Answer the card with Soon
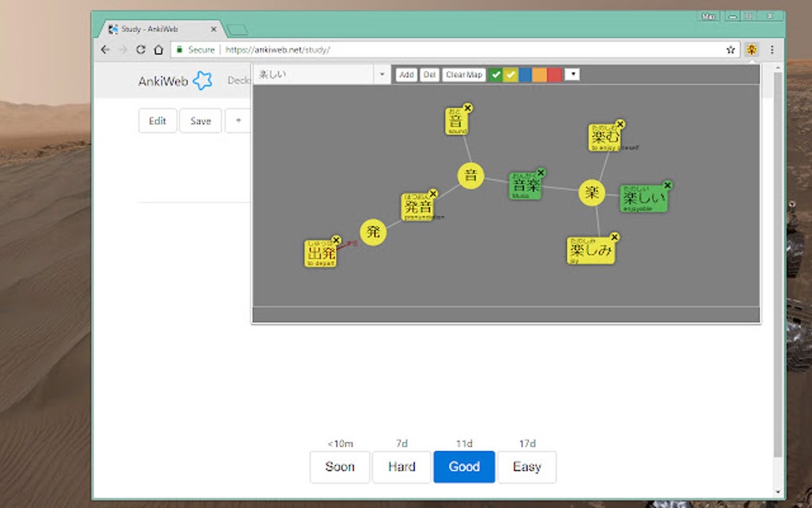 click(x=340, y=467)
